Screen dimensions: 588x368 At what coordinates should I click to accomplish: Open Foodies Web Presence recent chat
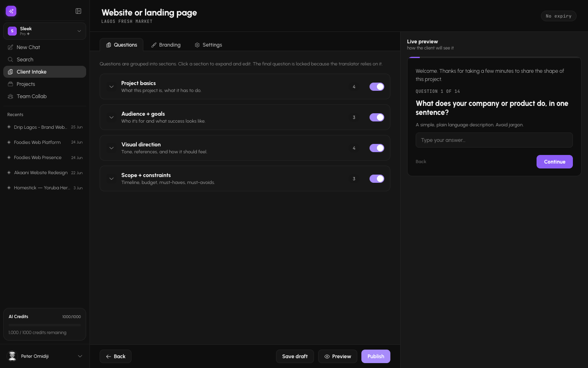(x=45, y=157)
